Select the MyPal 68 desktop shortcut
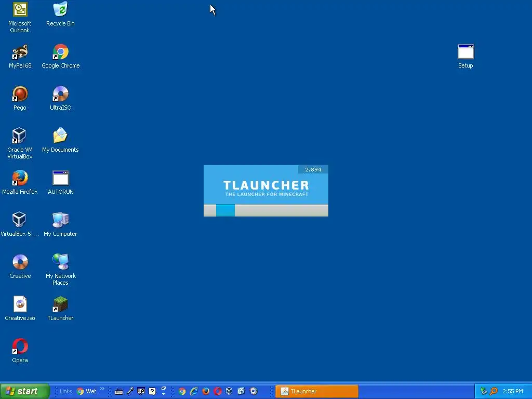The height and width of the screenshot is (399, 532). [20, 56]
